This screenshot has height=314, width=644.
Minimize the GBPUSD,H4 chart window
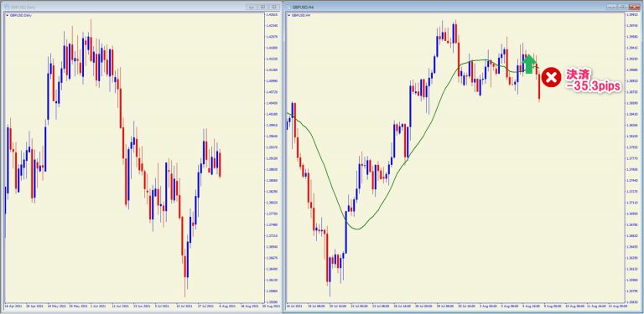612,7
